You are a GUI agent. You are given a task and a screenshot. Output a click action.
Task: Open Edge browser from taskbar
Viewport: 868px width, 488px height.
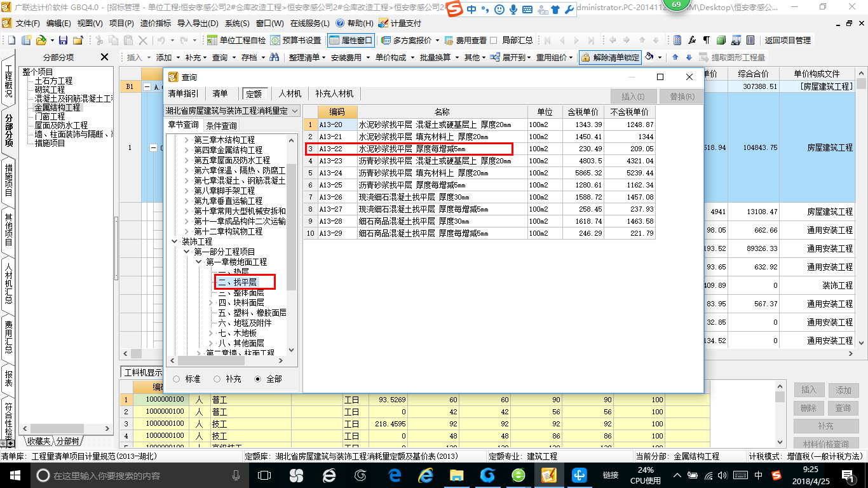[x=394, y=475]
